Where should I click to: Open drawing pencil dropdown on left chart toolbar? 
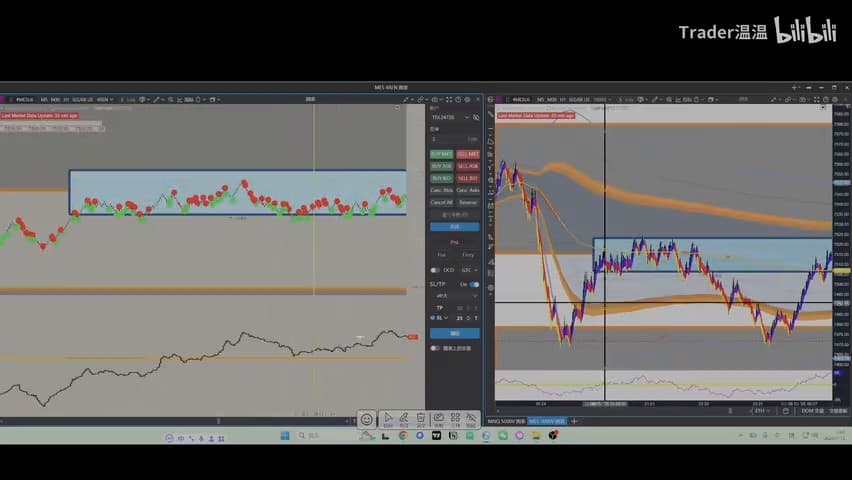158,100
